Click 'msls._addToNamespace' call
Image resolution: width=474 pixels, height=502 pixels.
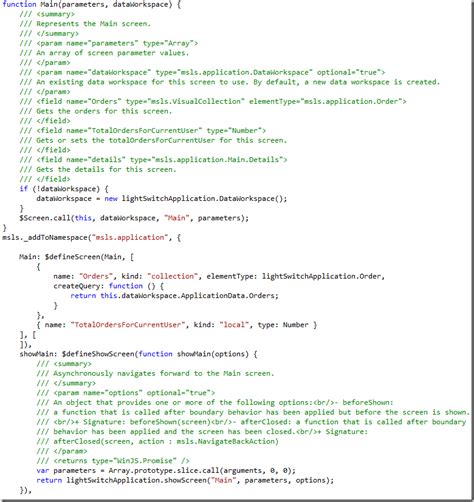[x=45, y=237]
